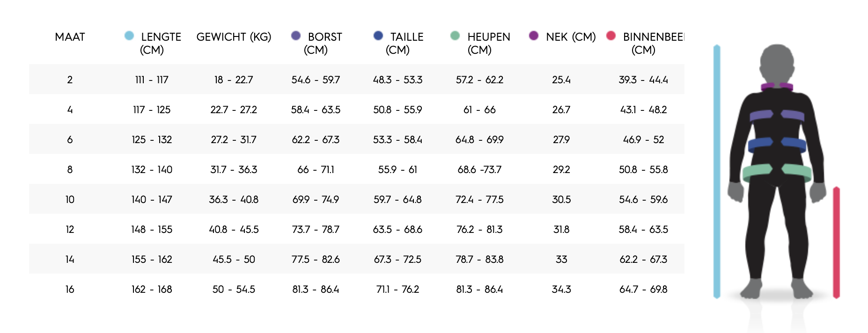Image resolution: width=868 pixels, height=333 pixels.
Task: Click neck value 29.2
Action: coord(561,169)
